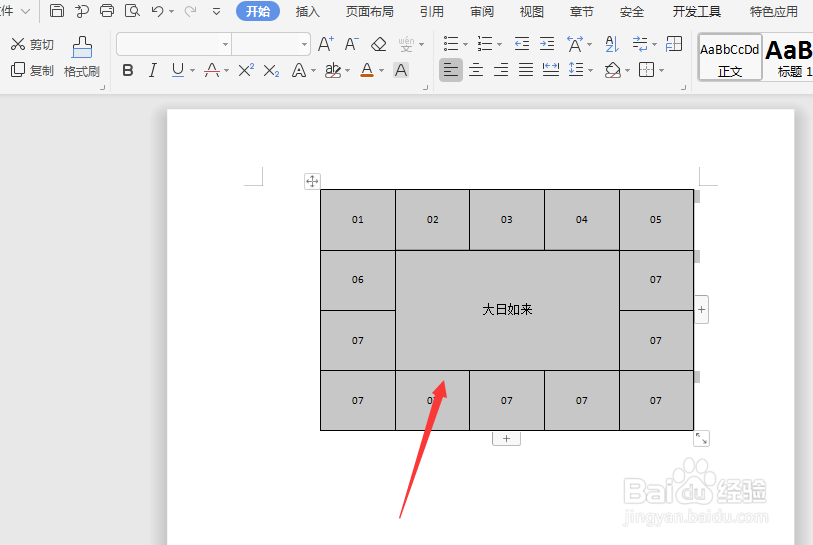Click the borders icon

pos(647,70)
